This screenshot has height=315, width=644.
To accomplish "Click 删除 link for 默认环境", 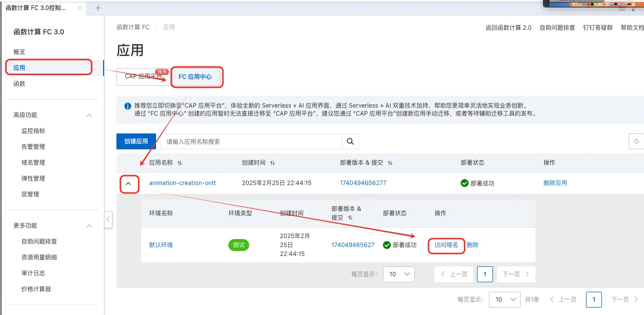I will coord(473,245).
